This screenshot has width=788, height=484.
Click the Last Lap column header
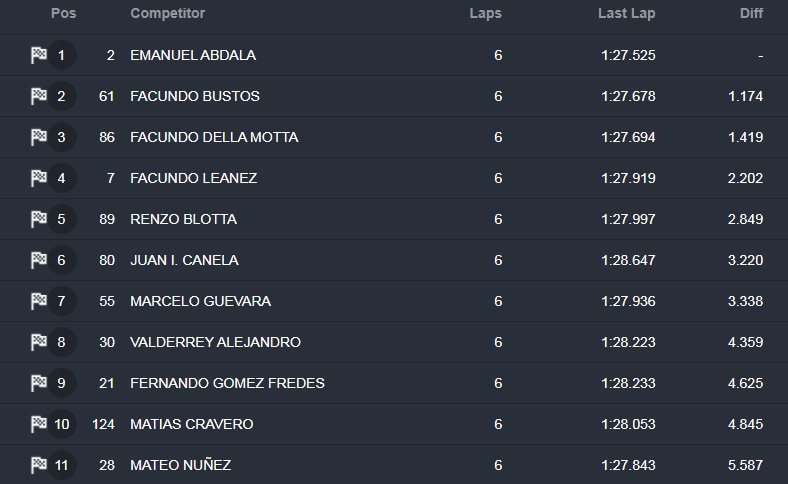(626, 13)
